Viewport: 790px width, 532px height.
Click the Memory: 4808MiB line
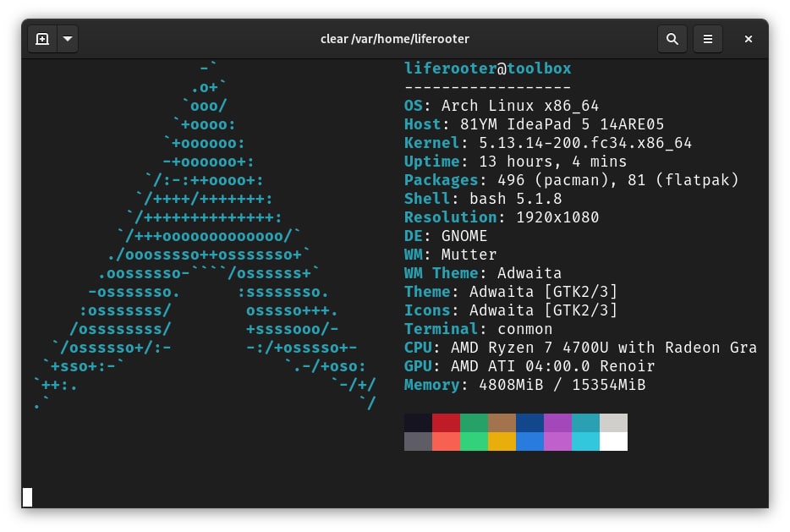(x=524, y=386)
